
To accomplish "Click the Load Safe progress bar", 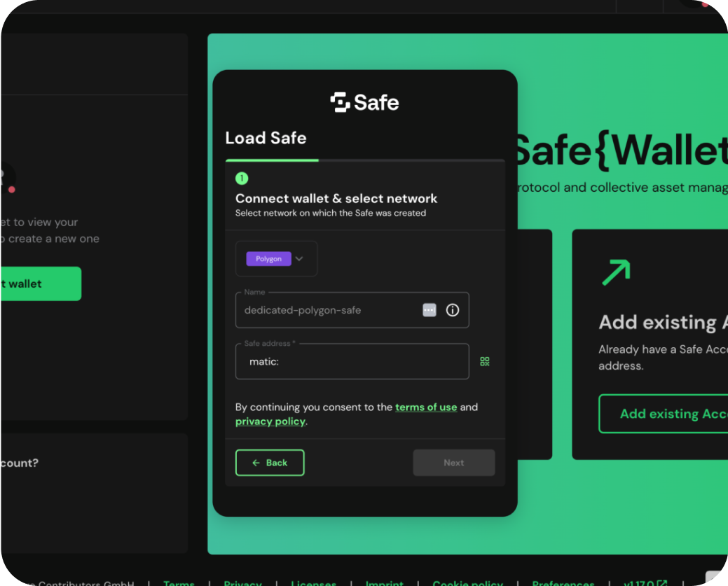I will pyautogui.click(x=365, y=160).
